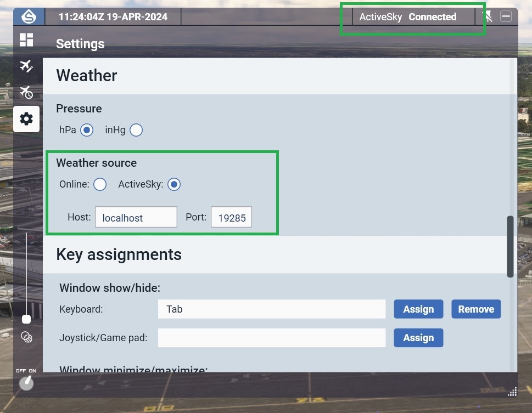The height and width of the screenshot is (413, 532).
Task: Choose Online as weather source
Action: [100, 184]
